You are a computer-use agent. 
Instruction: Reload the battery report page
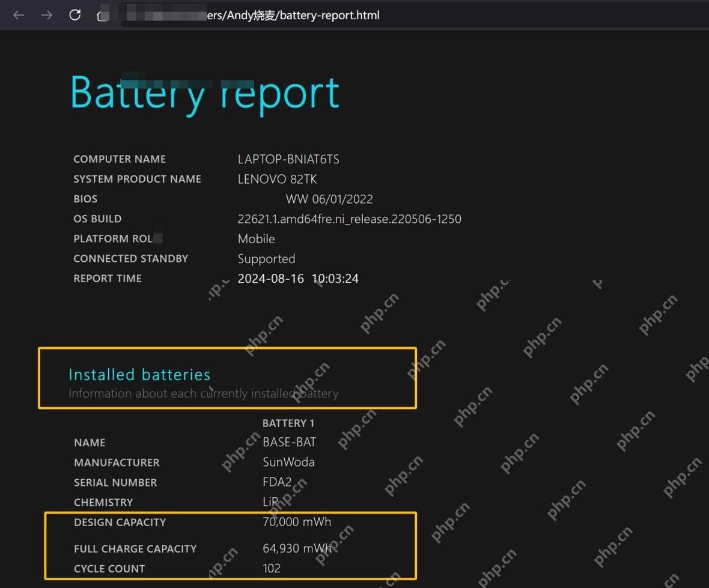[x=75, y=15]
